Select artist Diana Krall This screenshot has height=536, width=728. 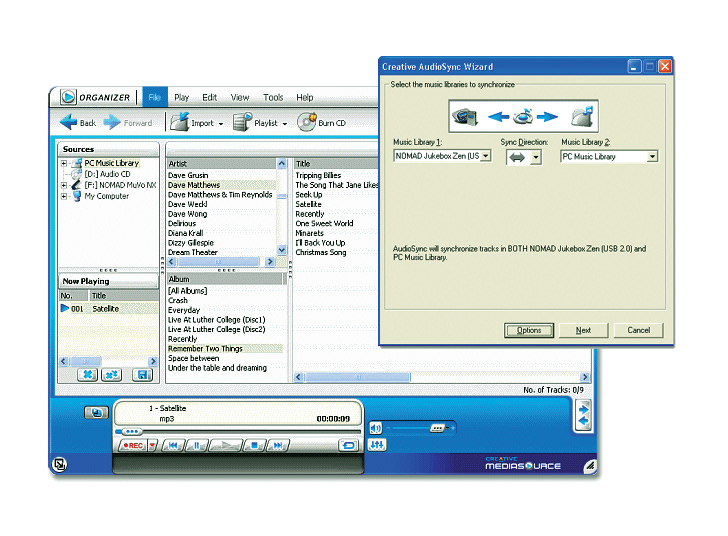click(185, 233)
